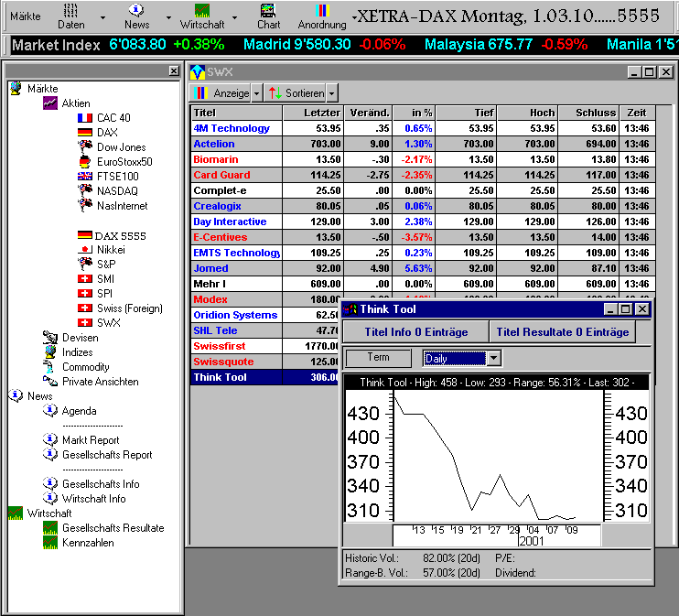Click the Anordnung color bars icon
The image size is (679, 616).
coord(322,10)
